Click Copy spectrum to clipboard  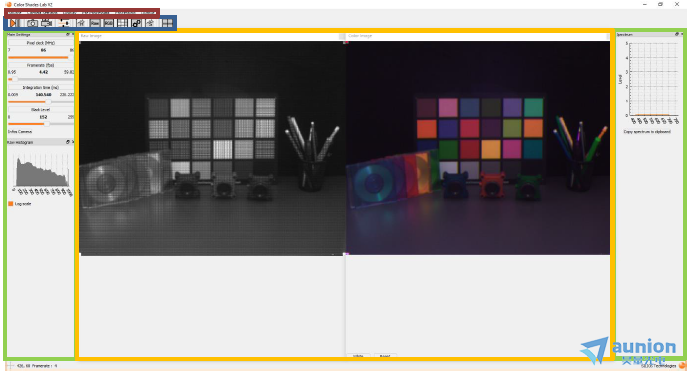coord(647,132)
